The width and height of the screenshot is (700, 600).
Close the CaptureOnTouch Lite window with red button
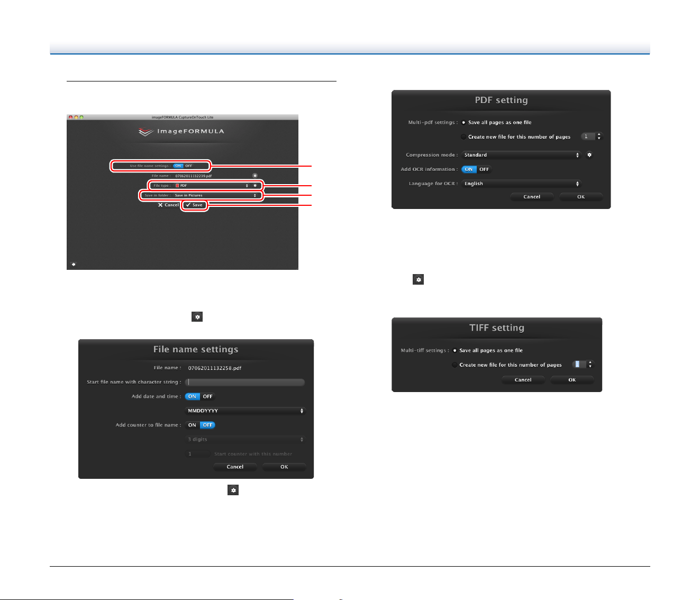coord(70,117)
